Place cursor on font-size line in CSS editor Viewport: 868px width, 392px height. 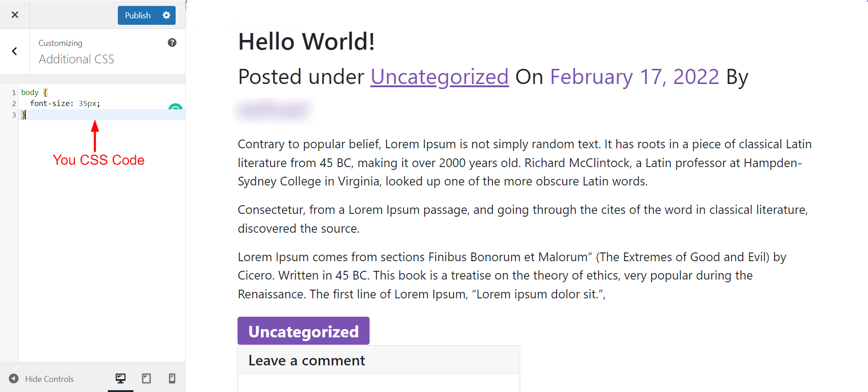coord(64,104)
